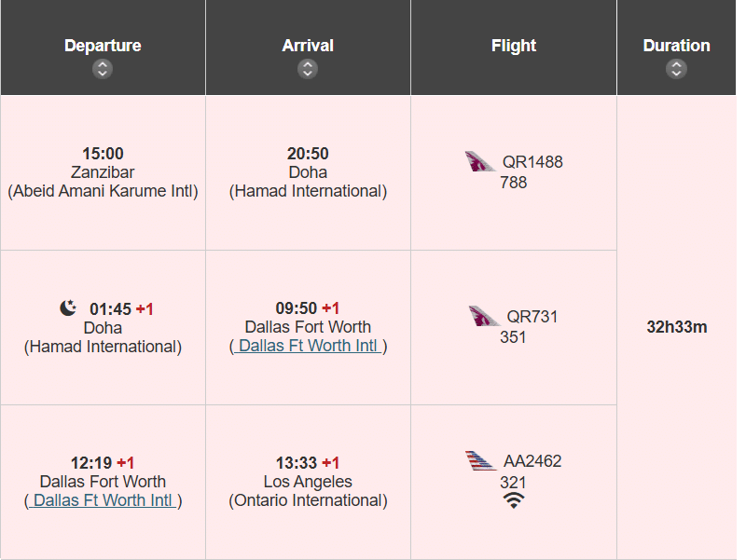Sort flights by Arrival using sort arrows
The width and height of the screenshot is (746, 560).
(308, 69)
